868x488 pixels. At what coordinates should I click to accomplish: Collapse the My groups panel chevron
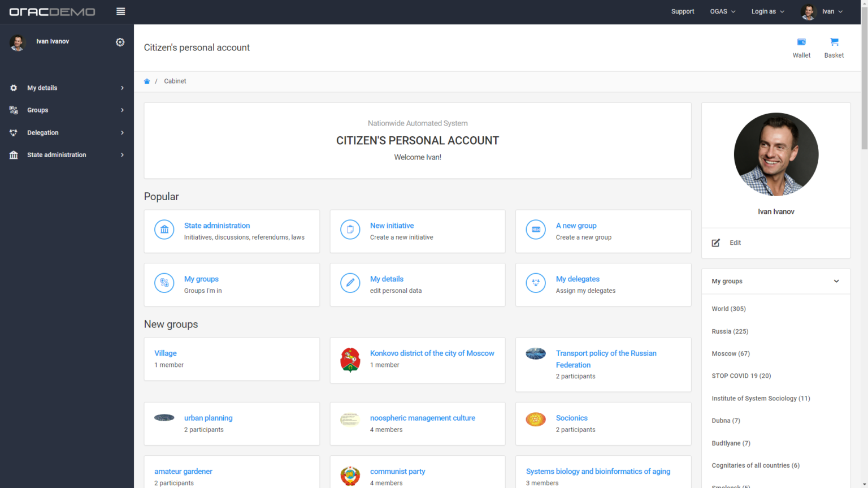pyautogui.click(x=836, y=281)
